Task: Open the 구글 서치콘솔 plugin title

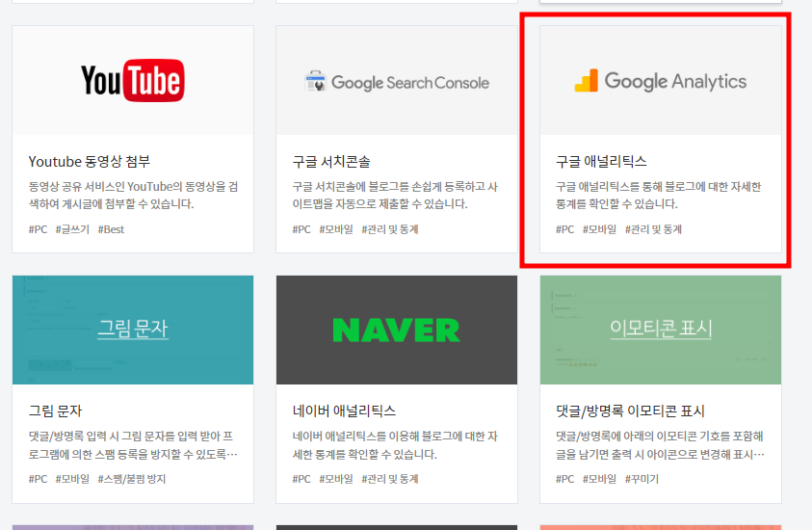Action: 331,162
